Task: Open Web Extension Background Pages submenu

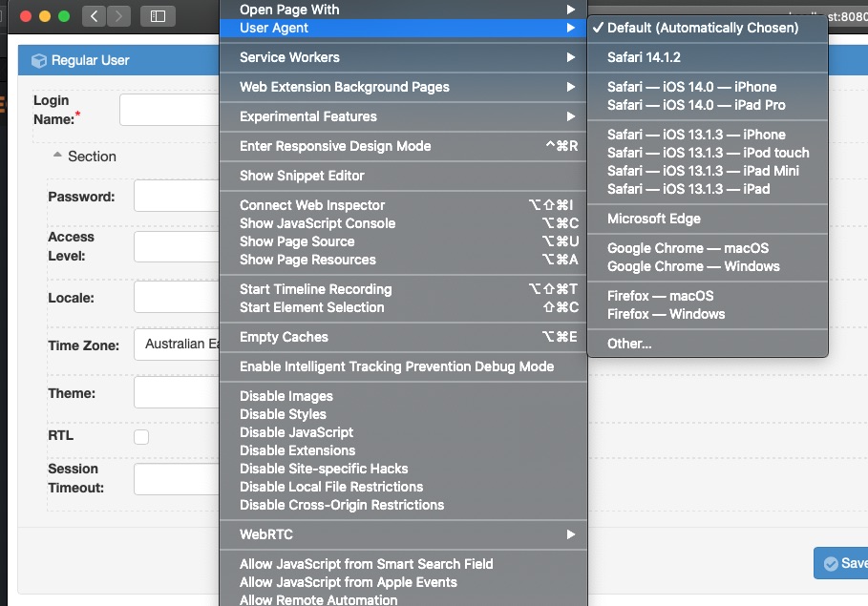Action: click(403, 87)
